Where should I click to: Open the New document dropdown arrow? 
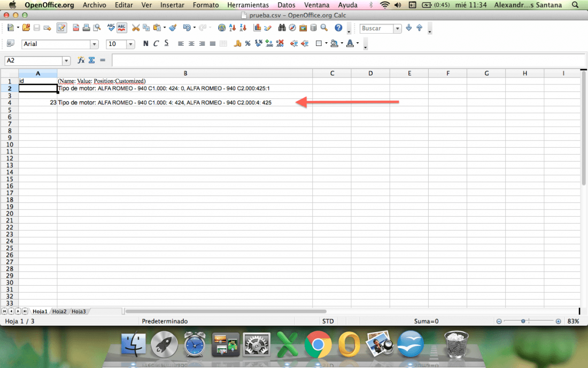(x=18, y=28)
